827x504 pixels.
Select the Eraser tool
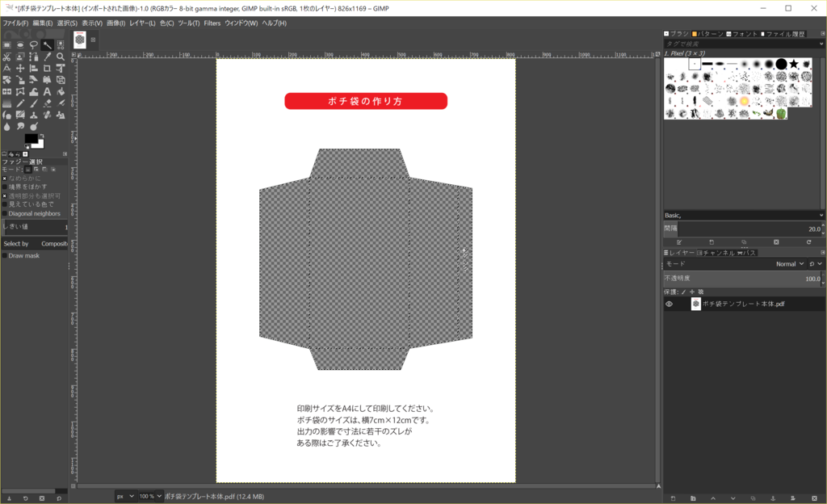click(47, 103)
